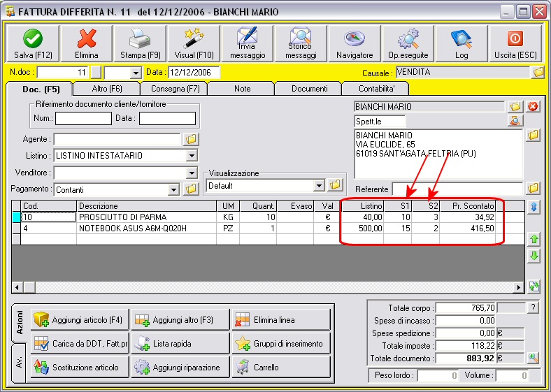The width and height of the screenshot is (551, 392).
Task: Click the grid's horizontal scrollbar right arrow
Action: point(518,288)
